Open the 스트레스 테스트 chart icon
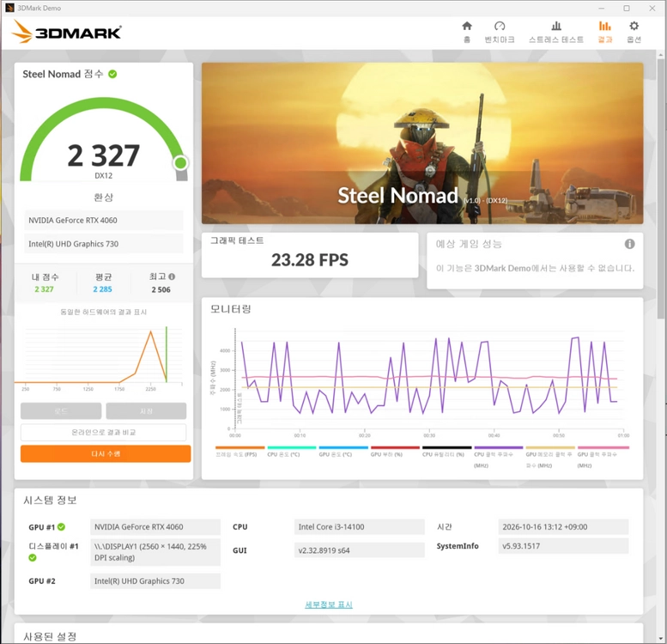 point(556,27)
